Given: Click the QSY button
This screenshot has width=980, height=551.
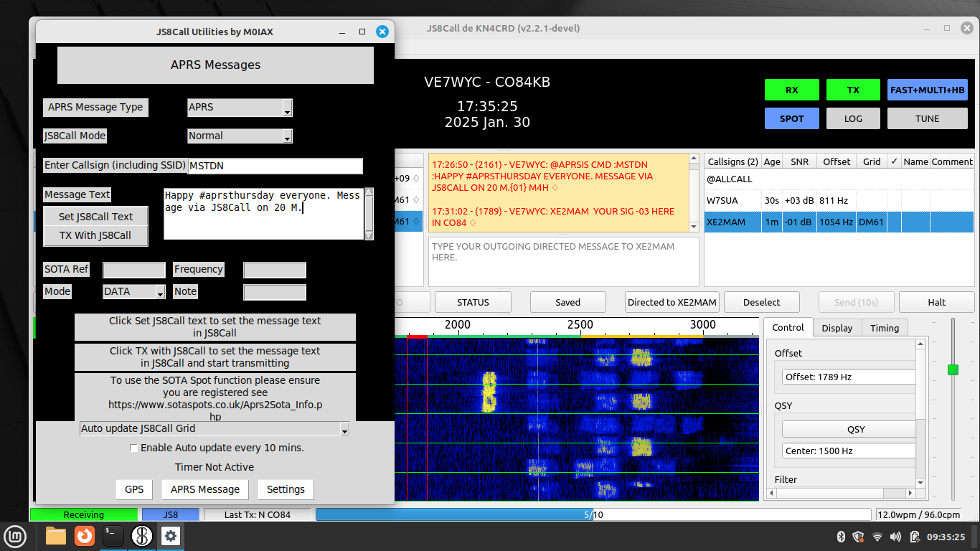Looking at the screenshot, I should click(x=849, y=429).
